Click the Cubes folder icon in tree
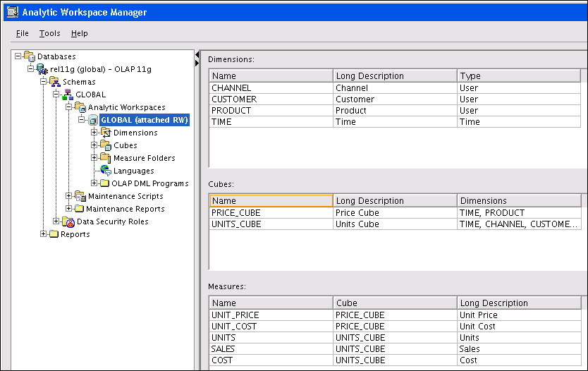 (106, 145)
